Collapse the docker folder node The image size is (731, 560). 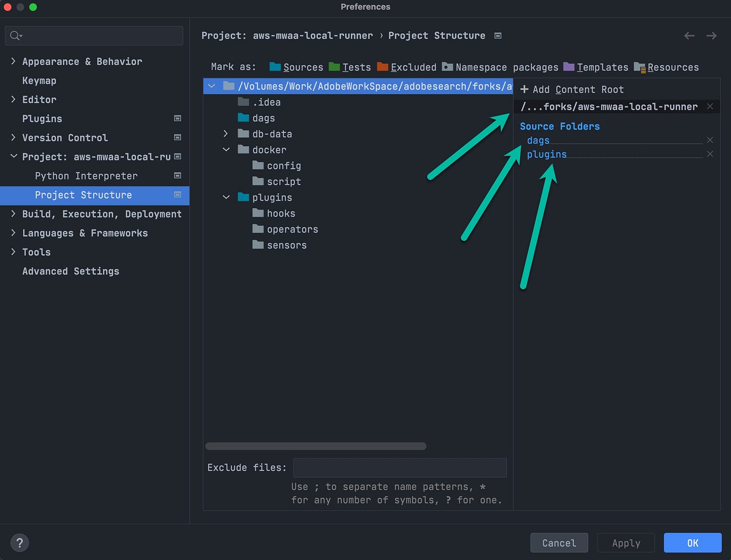tap(226, 149)
